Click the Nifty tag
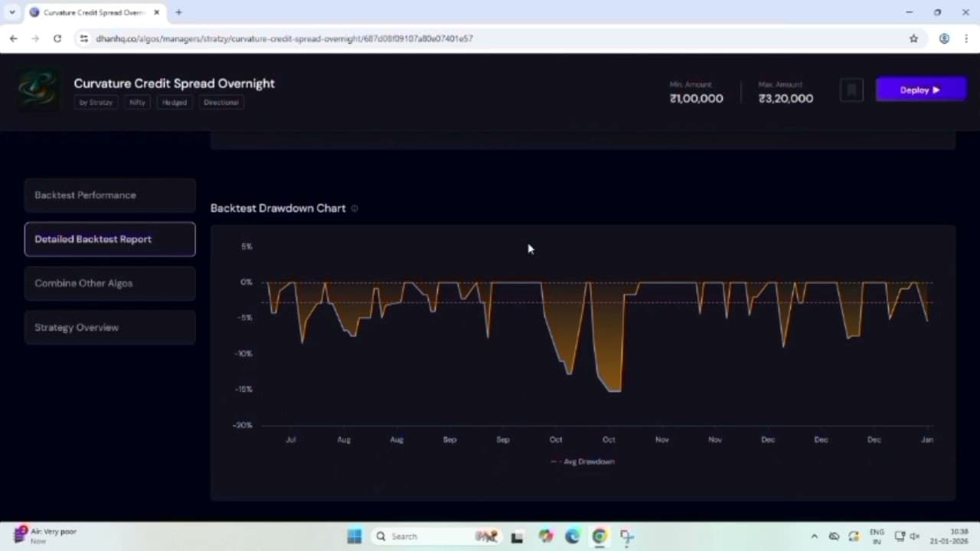Image resolution: width=980 pixels, height=551 pixels. pos(137,103)
